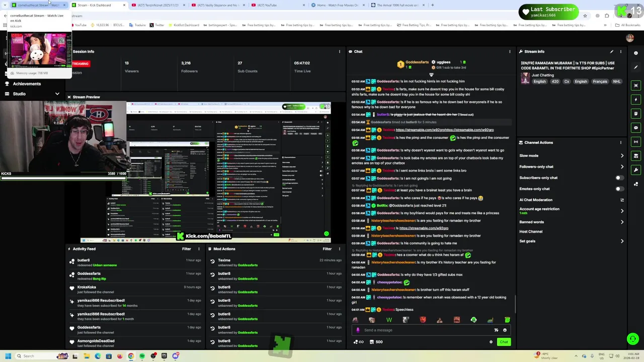The width and height of the screenshot is (644, 362).
Task: Open the Session Info panel three-dot menu
Action: 340,51
